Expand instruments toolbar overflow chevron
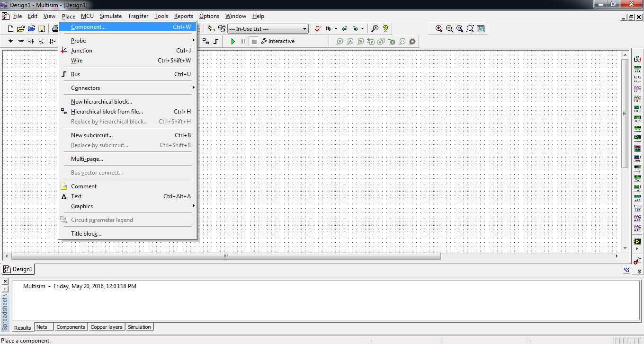Viewport: 644px width, 344px height. [639, 271]
